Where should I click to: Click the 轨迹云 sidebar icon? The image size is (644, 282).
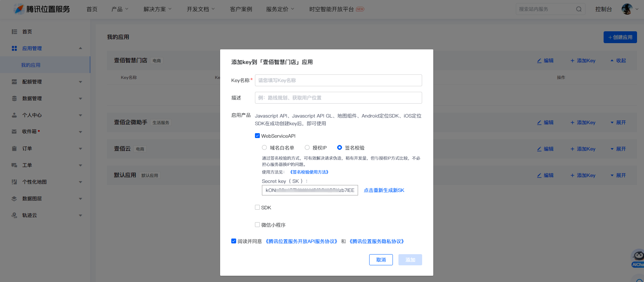14,215
